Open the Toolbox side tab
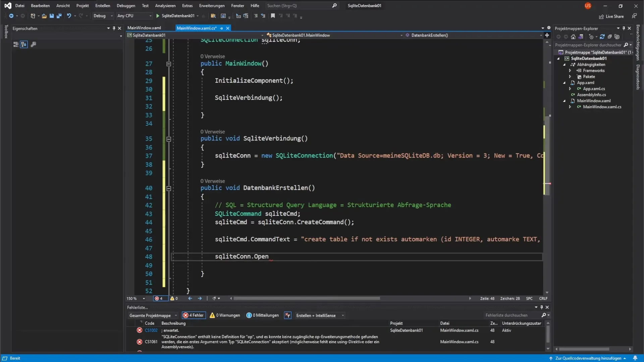This screenshot has height=362, width=644. point(6,32)
